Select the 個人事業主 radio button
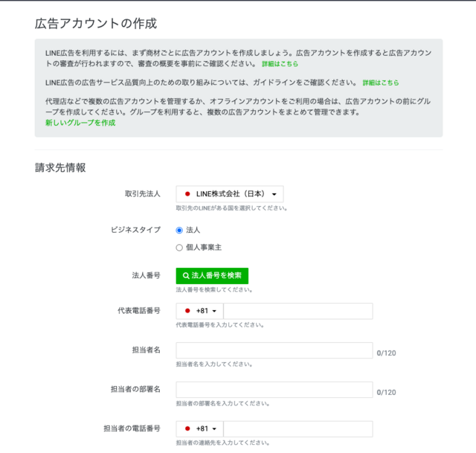This screenshot has width=476, height=453. click(x=179, y=248)
